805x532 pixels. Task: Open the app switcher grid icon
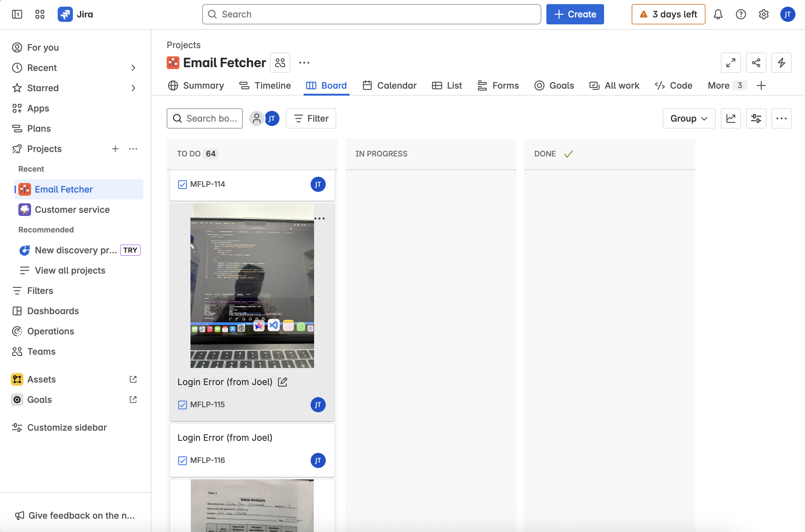[40, 14]
